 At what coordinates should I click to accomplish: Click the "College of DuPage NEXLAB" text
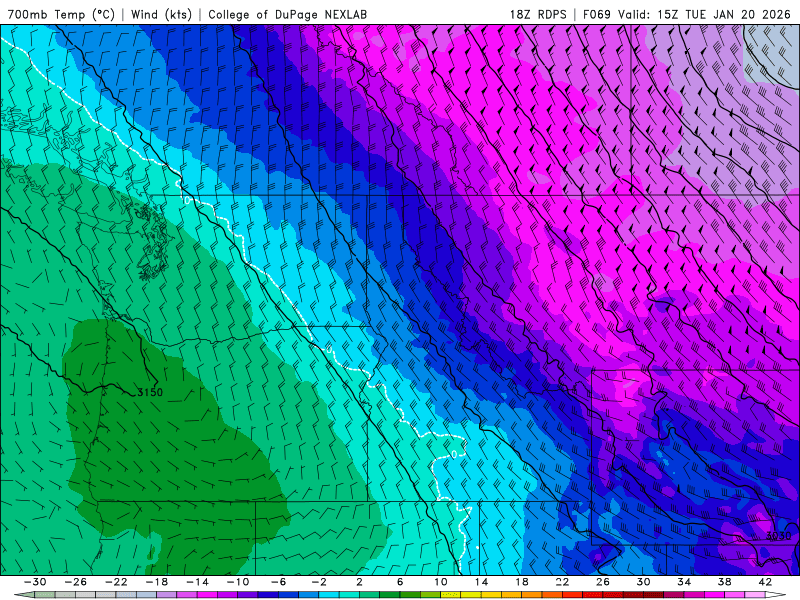point(287,14)
